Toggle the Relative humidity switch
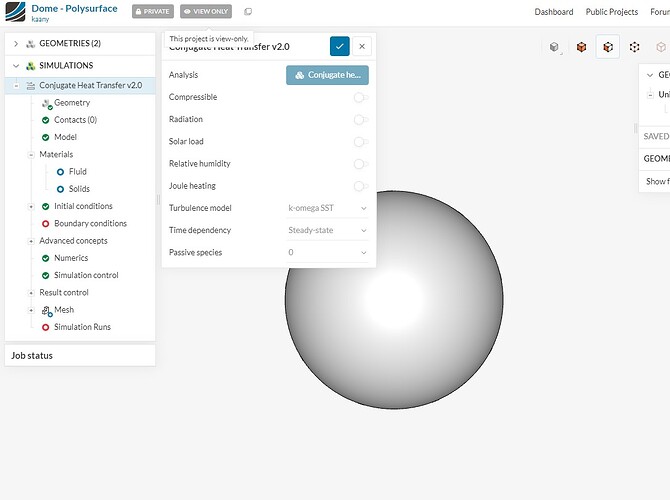The height and width of the screenshot is (500, 670). (361, 164)
